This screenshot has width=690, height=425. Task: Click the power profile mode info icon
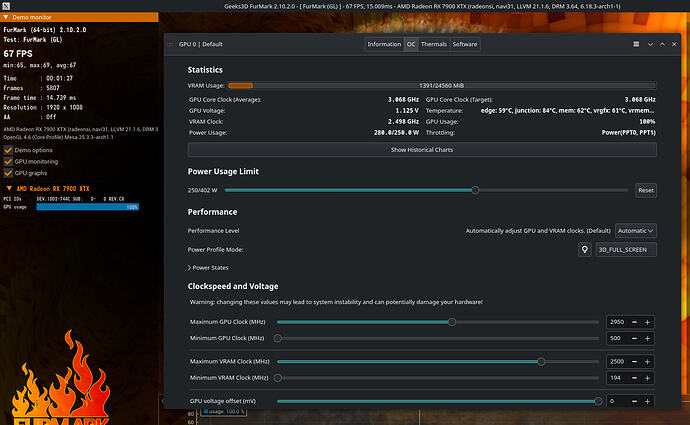point(583,249)
